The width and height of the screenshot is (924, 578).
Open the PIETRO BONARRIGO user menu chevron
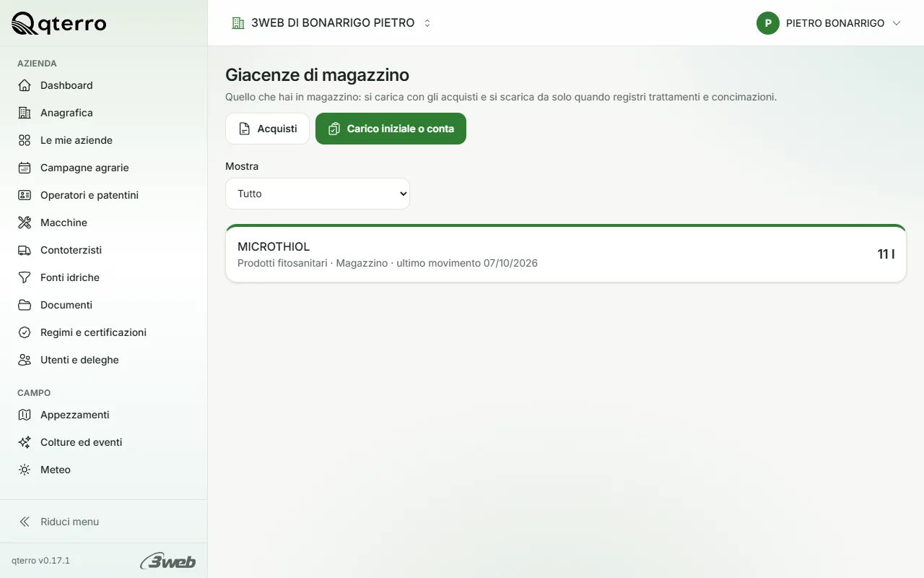click(897, 23)
